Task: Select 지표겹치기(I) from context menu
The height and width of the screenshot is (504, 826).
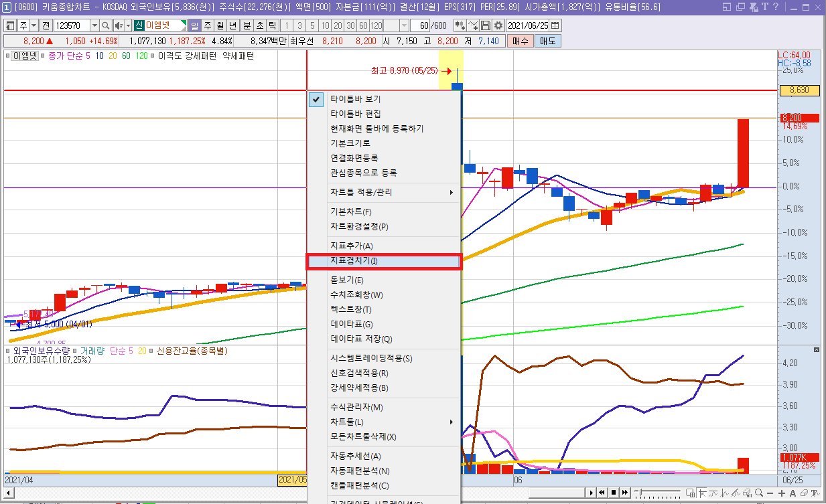Action: [384, 261]
